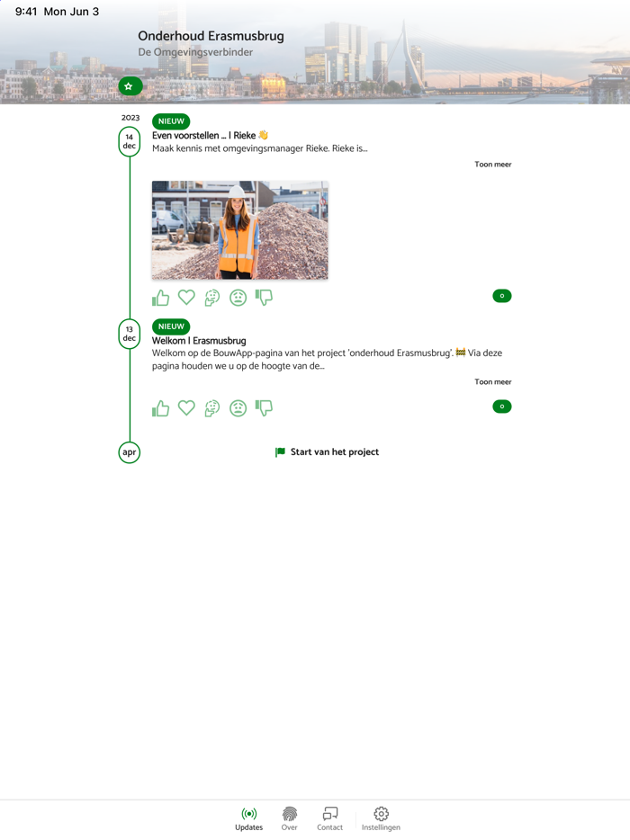The image size is (630, 840).
Task: Expand 'Toon meer' on the Rieke post
Action: [492, 165]
